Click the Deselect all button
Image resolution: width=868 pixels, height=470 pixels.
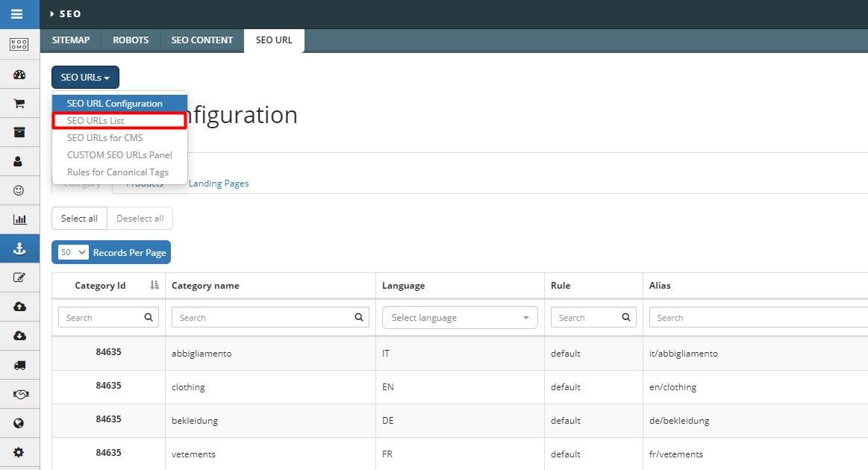pyautogui.click(x=140, y=219)
